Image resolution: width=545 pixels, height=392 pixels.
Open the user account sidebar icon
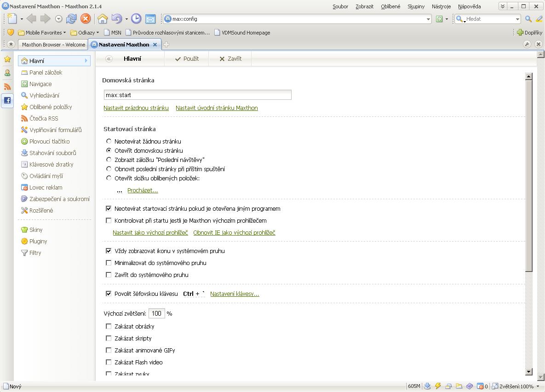(x=7, y=73)
